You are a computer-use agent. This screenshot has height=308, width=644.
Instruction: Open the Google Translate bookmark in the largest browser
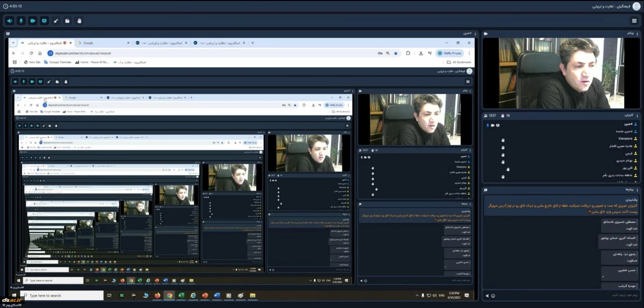58,62
